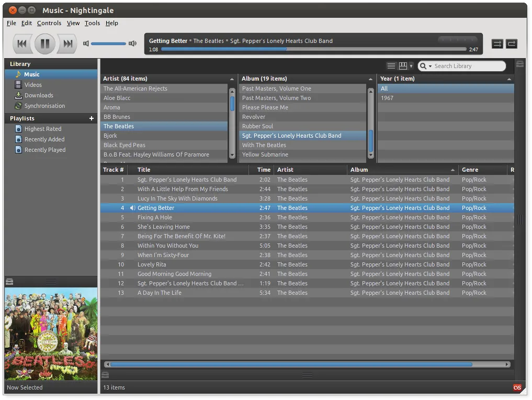Open the Controls menu

(49, 23)
